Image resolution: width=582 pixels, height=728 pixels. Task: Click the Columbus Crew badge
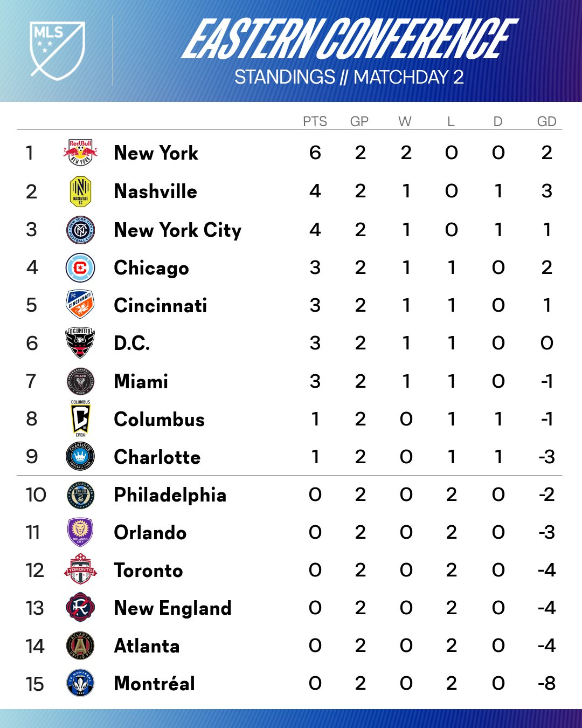[x=80, y=419]
